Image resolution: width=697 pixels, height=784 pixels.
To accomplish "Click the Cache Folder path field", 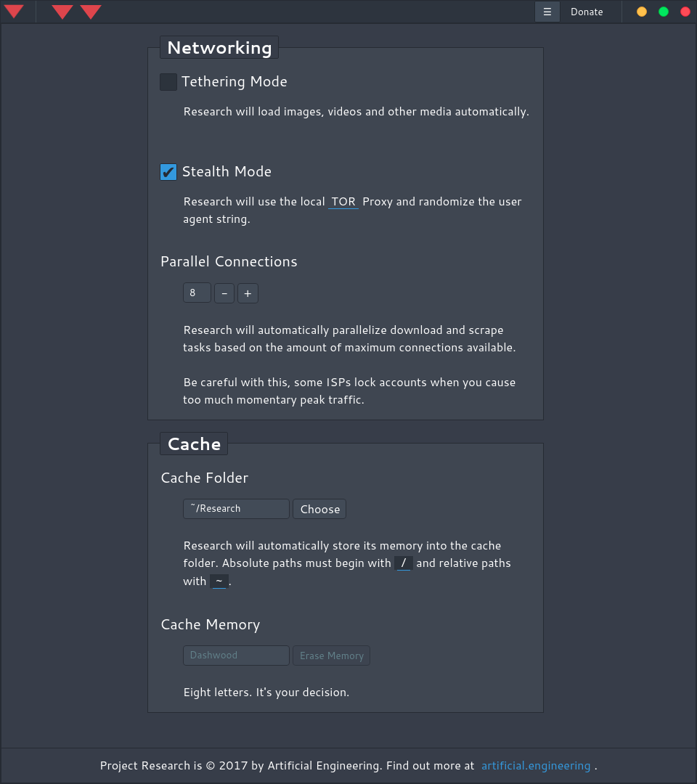I will (x=237, y=509).
